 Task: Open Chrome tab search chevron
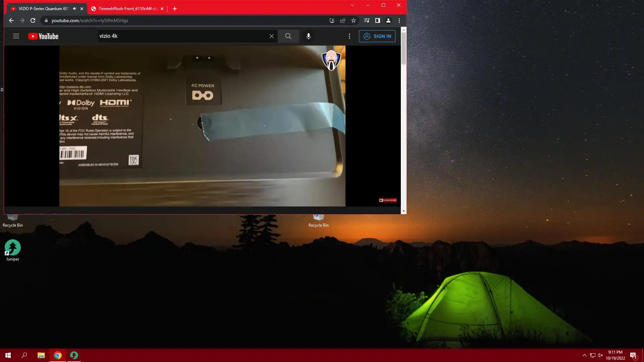click(352, 5)
